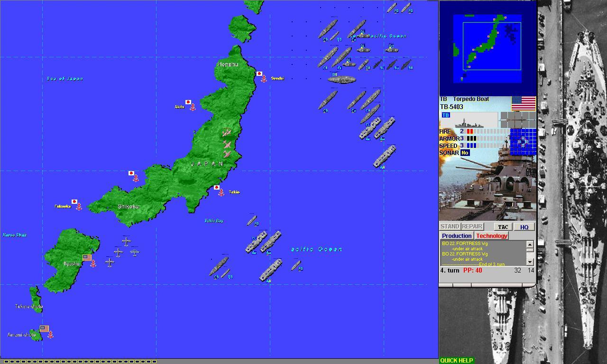The width and height of the screenshot is (607, 364).
Task: Open the TAC tactical view
Action: click(x=503, y=227)
